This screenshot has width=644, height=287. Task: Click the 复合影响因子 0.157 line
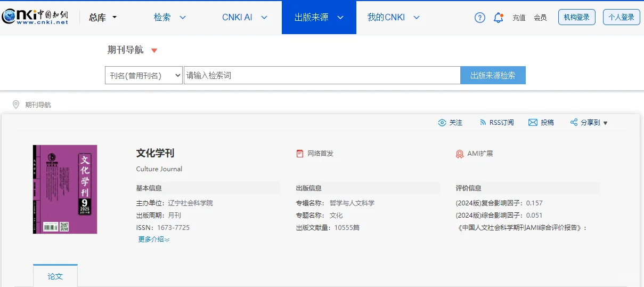pos(499,203)
